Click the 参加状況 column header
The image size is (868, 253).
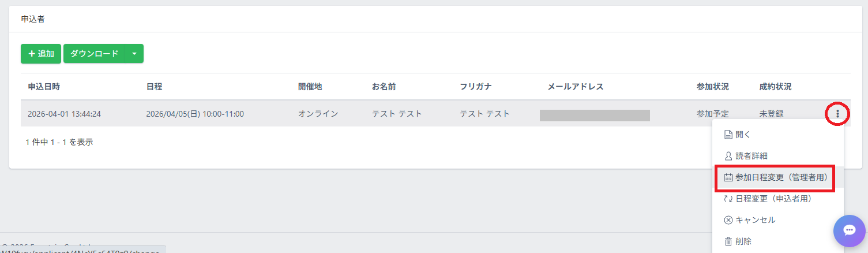712,87
